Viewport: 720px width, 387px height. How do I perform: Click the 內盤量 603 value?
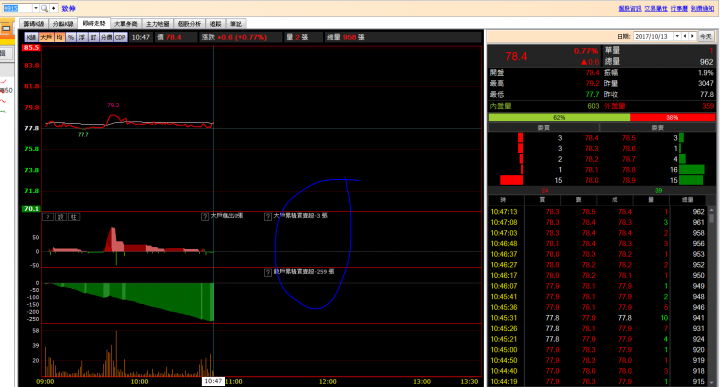pos(593,106)
